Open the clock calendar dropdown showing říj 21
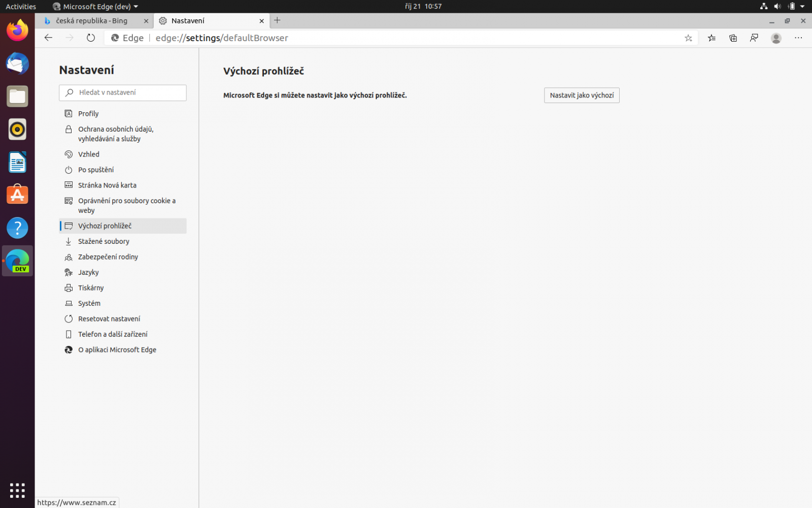Image resolution: width=812 pixels, height=508 pixels. click(423, 7)
